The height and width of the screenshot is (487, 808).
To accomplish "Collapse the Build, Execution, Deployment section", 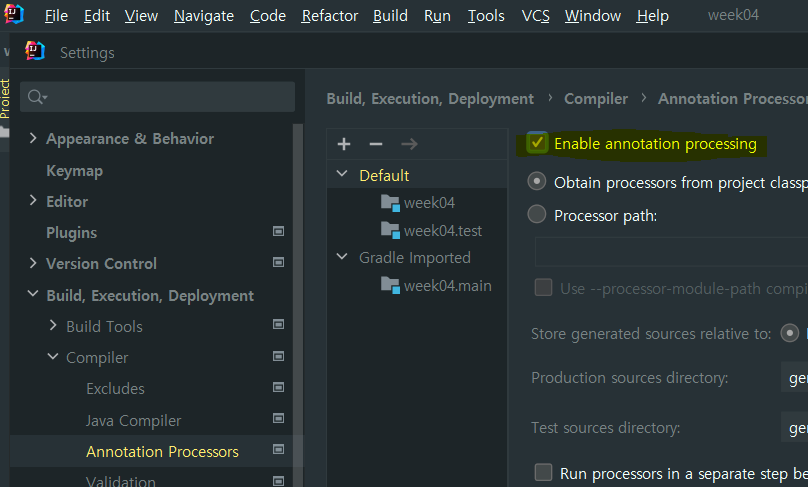I will click(x=33, y=295).
